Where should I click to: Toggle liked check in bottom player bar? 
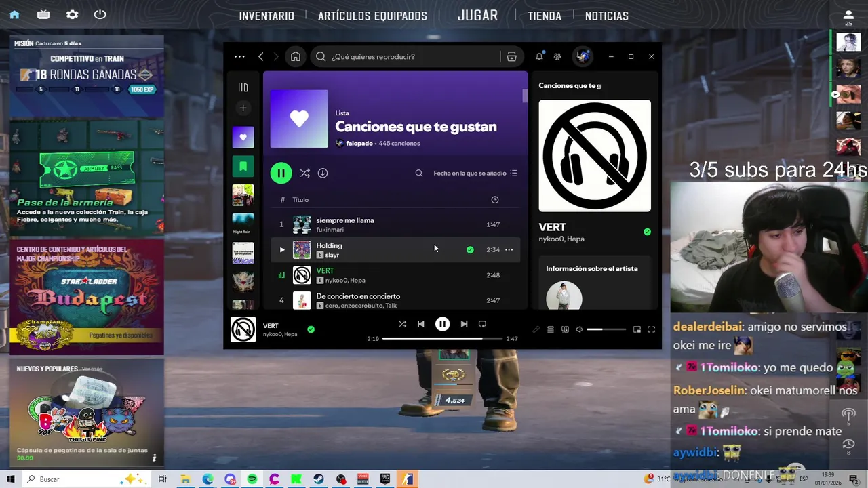pos(311,329)
